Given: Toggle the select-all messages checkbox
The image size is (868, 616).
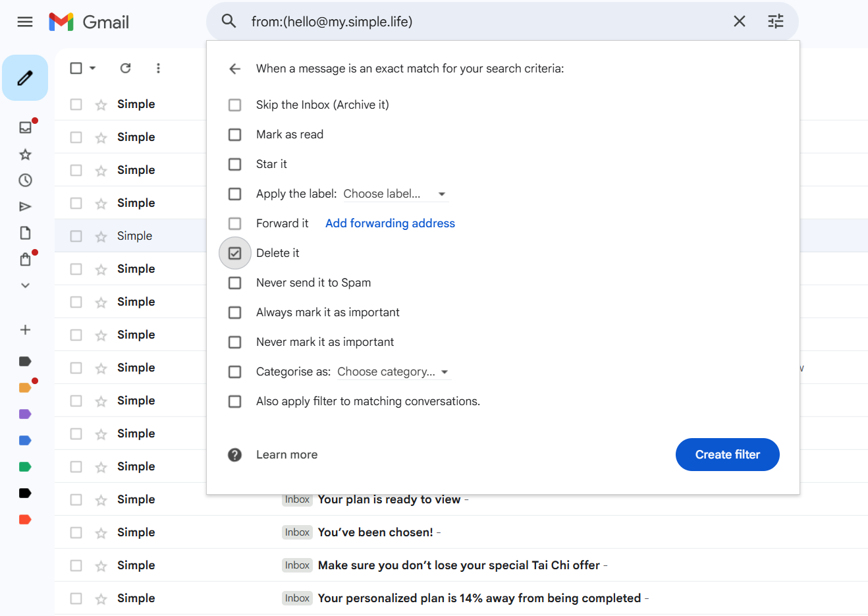Looking at the screenshot, I should [x=76, y=68].
